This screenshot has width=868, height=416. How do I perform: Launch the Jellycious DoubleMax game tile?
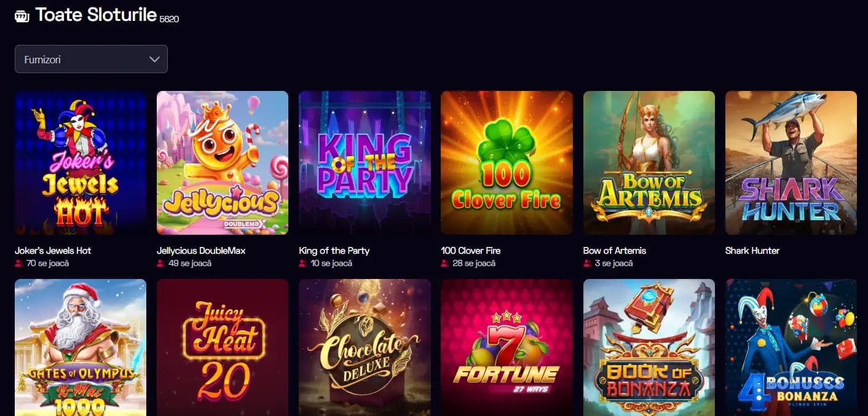coord(223,163)
